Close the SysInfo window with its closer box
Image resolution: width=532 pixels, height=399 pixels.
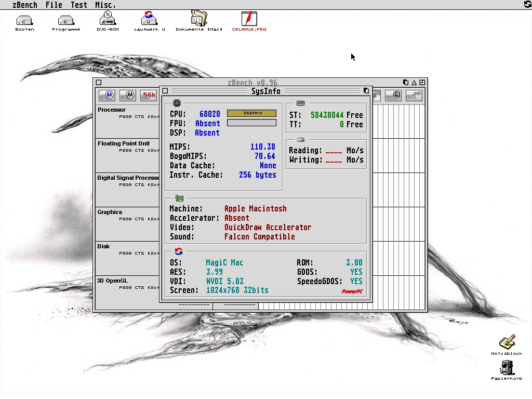[x=165, y=91]
